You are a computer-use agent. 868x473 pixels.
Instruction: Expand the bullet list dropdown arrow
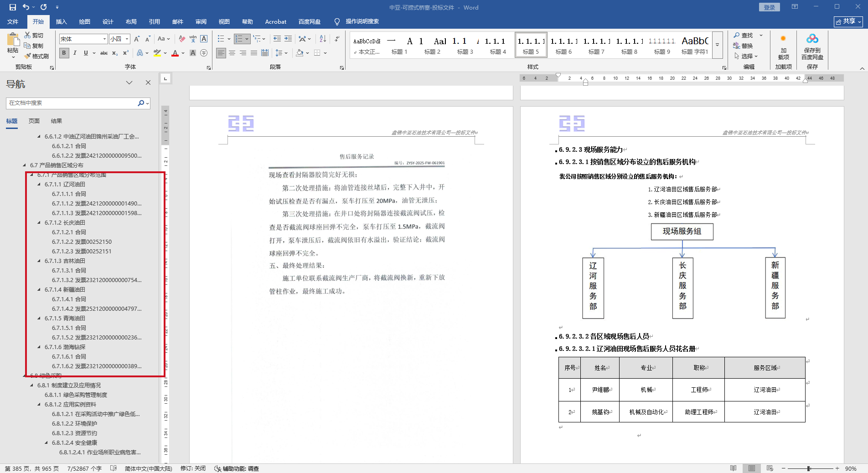click(x=229, y=39)
